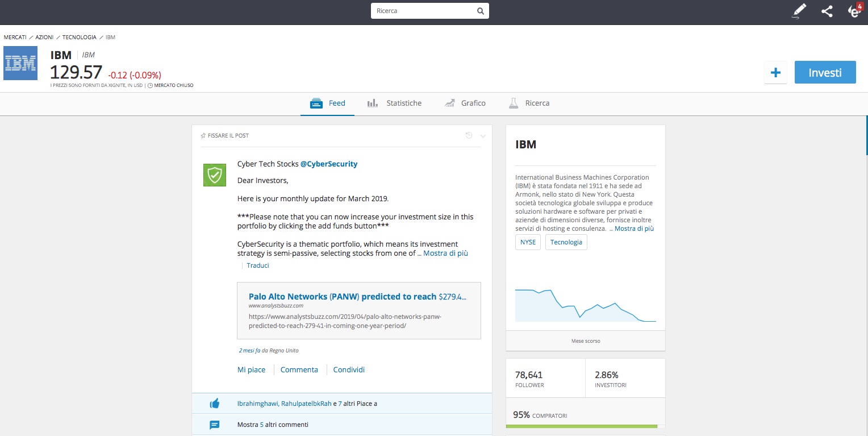Add IBM to watchlist with plus button
This screenshot has height=436, width=868.
coord(775,72)
